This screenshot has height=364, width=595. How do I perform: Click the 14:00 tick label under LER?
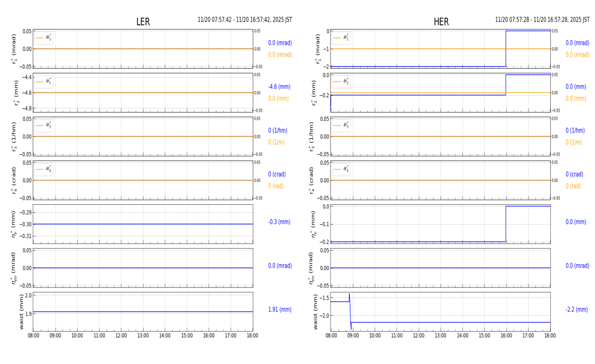165,336
